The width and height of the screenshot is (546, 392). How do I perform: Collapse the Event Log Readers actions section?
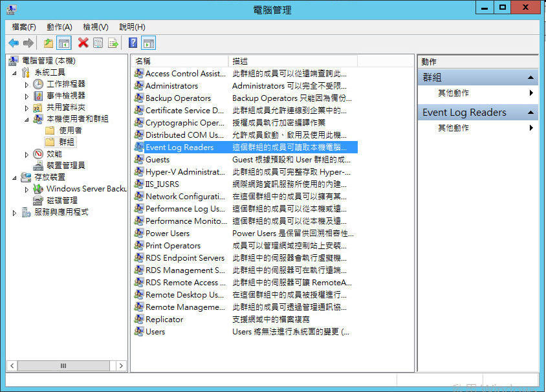click(x=530, y=112)
